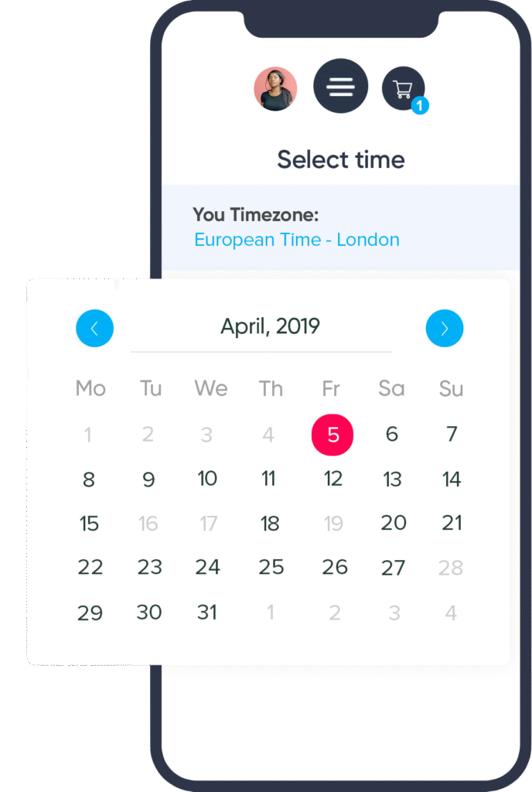Pick date 29 in the last row

(90, 613)
